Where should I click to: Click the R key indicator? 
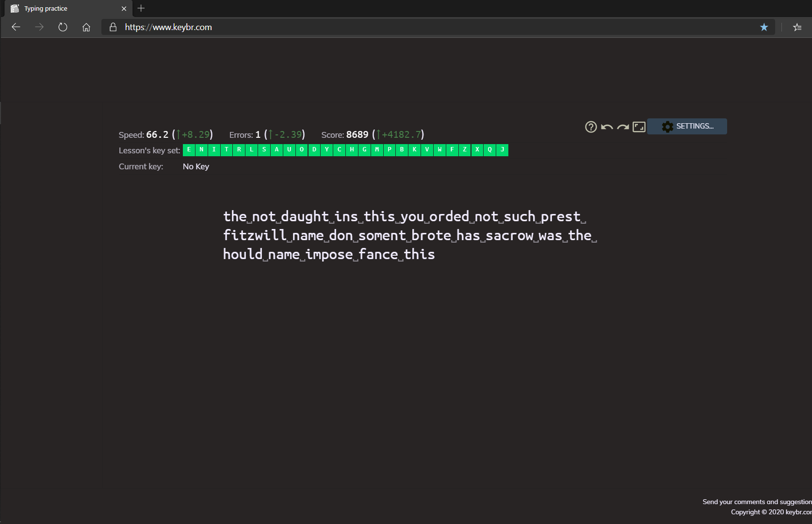(239, 150)
